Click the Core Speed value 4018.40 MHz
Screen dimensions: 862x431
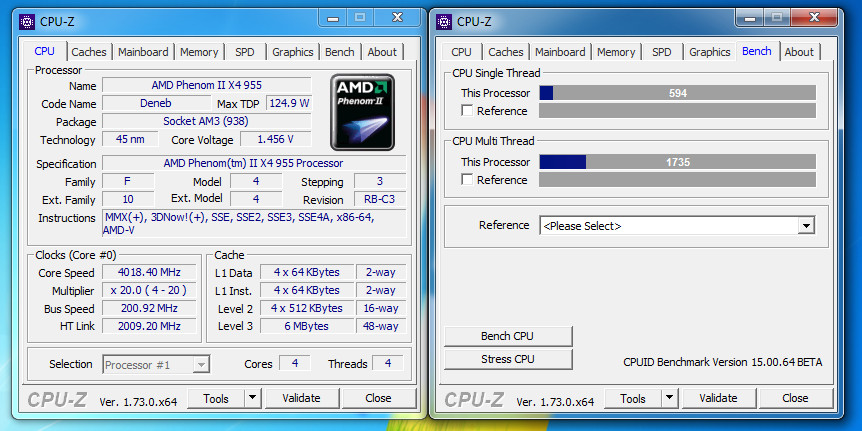click(x=149, y=272)
